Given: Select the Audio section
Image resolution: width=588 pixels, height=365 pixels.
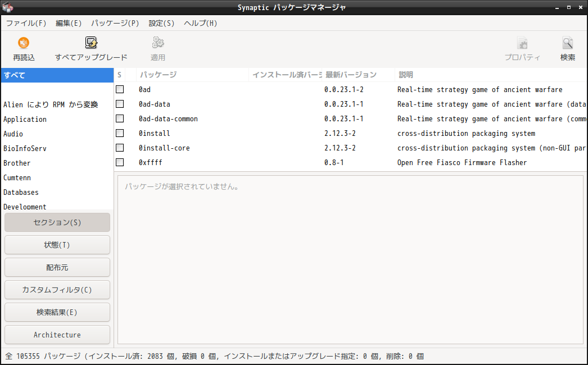Looking at the screenshot, I should tap(57, 134).
